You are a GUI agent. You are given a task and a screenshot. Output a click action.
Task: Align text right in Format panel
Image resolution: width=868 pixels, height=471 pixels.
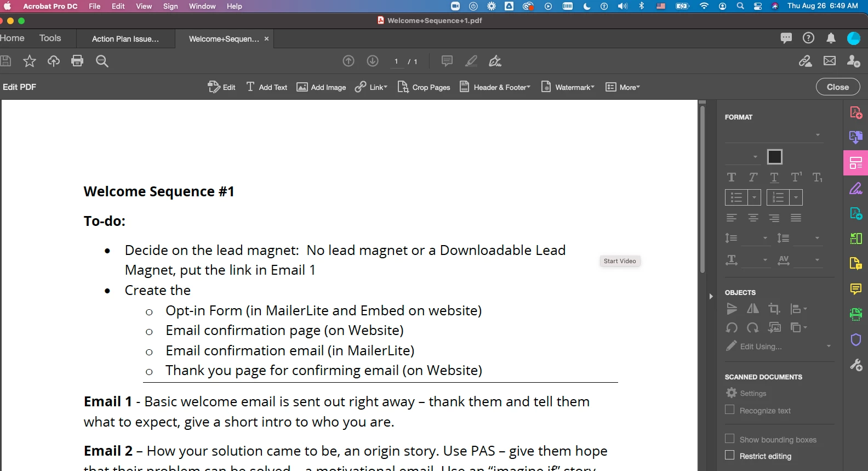[774, 218]
